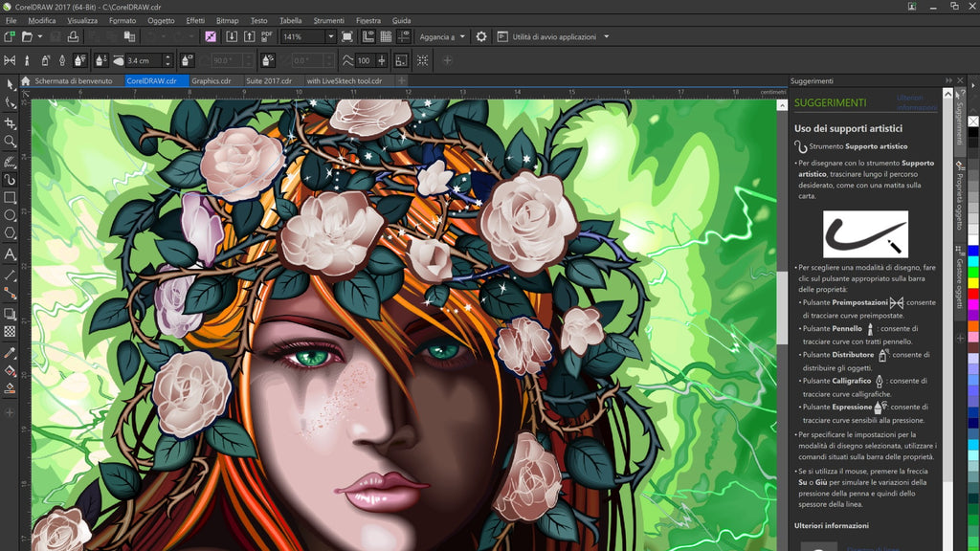Viewport: 980px width, 551px height.
Task: Expand the arrow beside Open icon
Action: click(x=40, y=37)
